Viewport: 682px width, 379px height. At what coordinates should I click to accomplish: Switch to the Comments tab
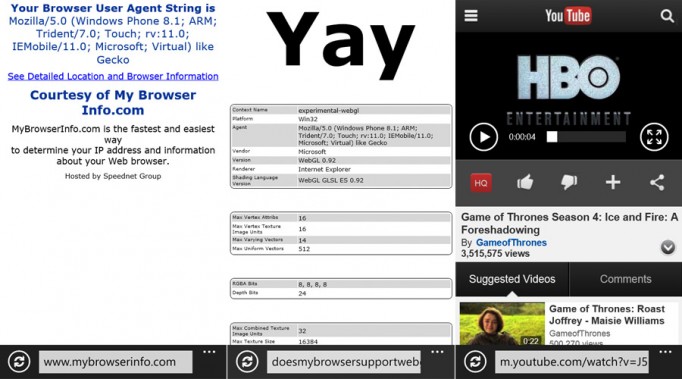tap(625, 279)
